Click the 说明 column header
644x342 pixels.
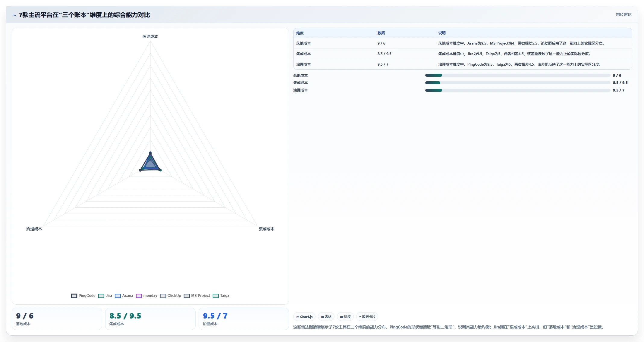coord(442,33)
